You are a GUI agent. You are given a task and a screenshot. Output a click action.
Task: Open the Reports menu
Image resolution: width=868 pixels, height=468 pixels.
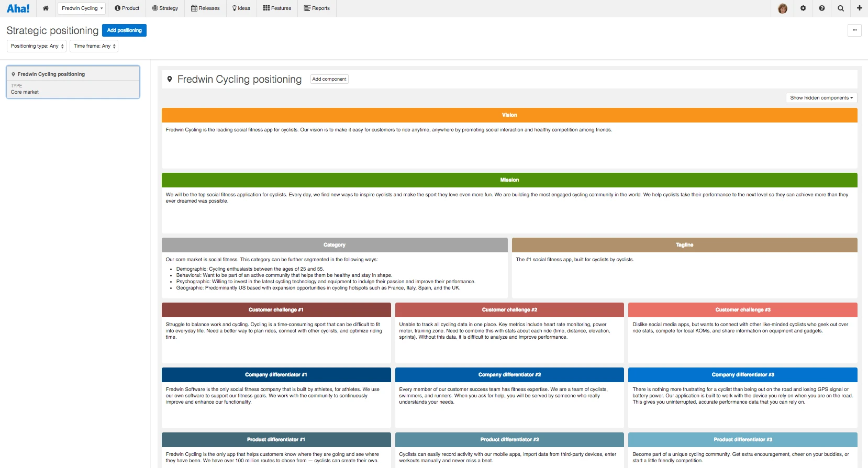tap(317, 8)
